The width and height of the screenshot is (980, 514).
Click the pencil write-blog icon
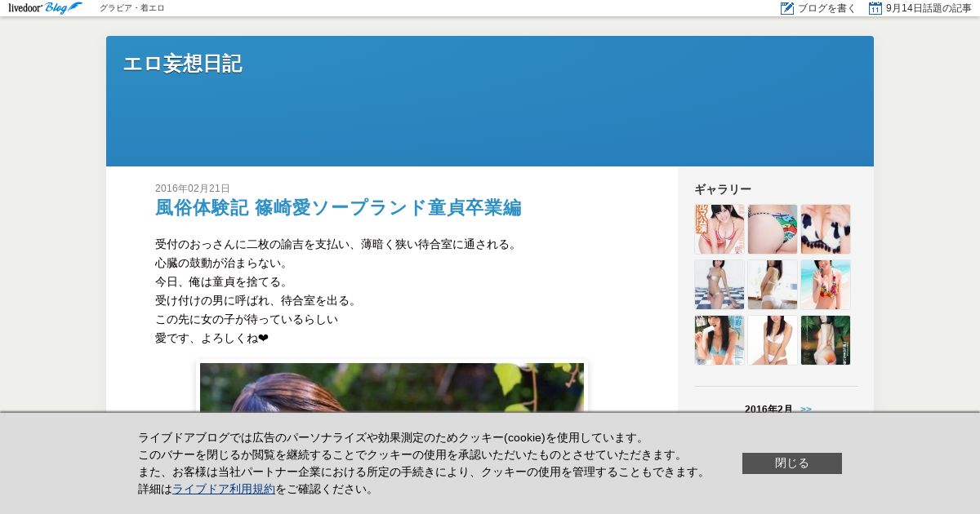click(x=787, y=8)
